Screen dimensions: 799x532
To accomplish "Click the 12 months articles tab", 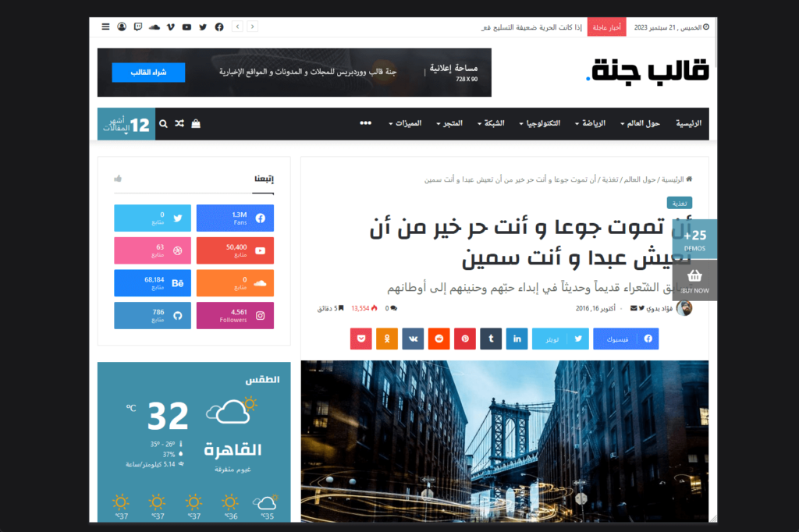I will point(126,124).
